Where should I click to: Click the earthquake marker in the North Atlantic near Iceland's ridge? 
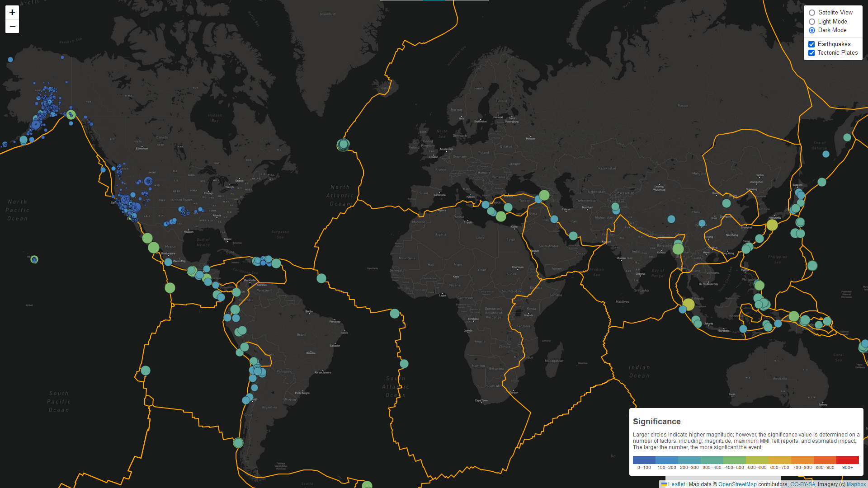click(x=343, y=145)
